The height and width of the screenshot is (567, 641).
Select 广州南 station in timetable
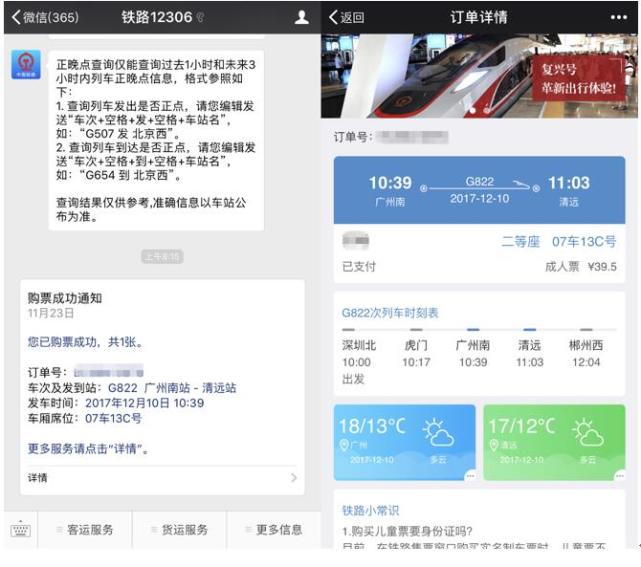pyautogui.click(x=473, y=354)
